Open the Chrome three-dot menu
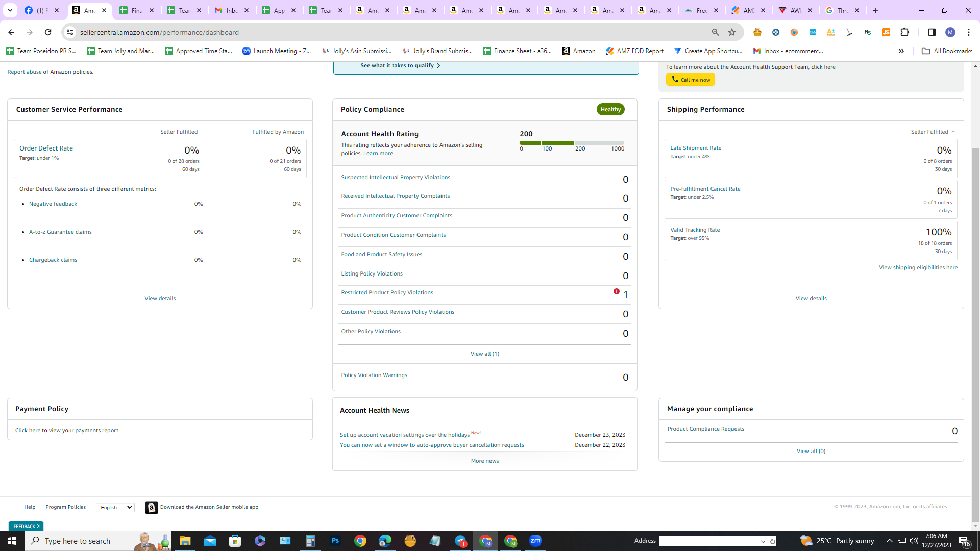This screenshot has width=980, height=551. pyautogui.click(x=969, y=32)
